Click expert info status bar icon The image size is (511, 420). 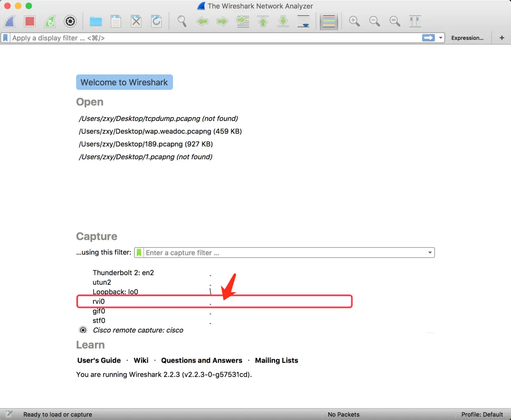(9, 414)
